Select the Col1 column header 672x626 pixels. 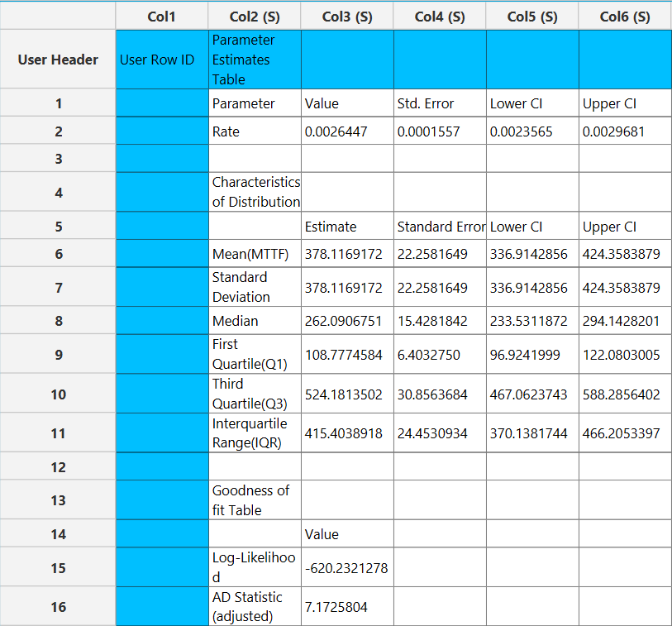pyautogui.click(x=161, y=17)
